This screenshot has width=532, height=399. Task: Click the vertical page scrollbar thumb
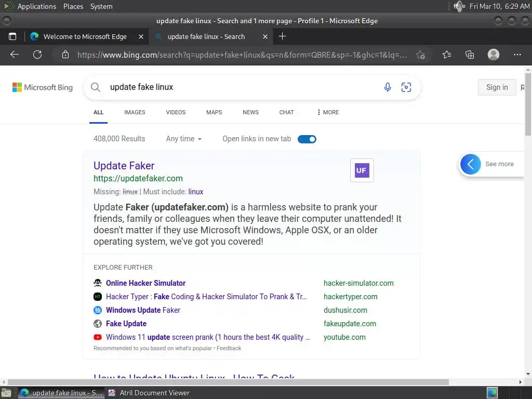[528, 104]
